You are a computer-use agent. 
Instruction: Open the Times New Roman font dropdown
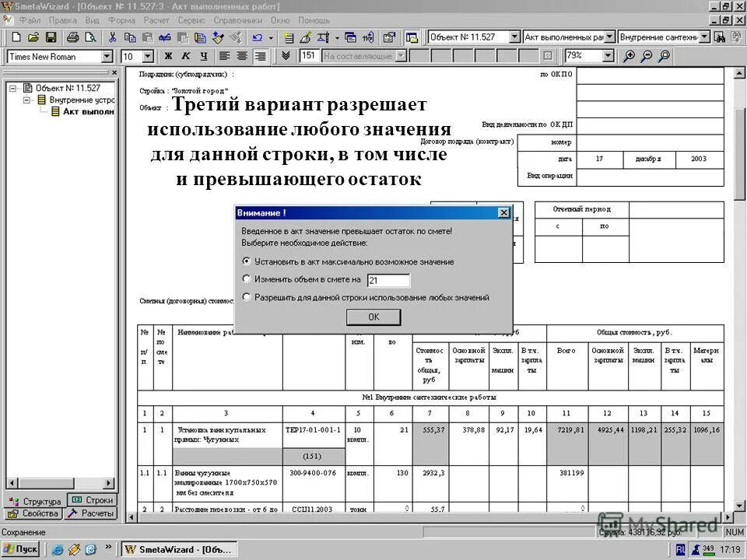pyautogui.click(x=107, y=56)
